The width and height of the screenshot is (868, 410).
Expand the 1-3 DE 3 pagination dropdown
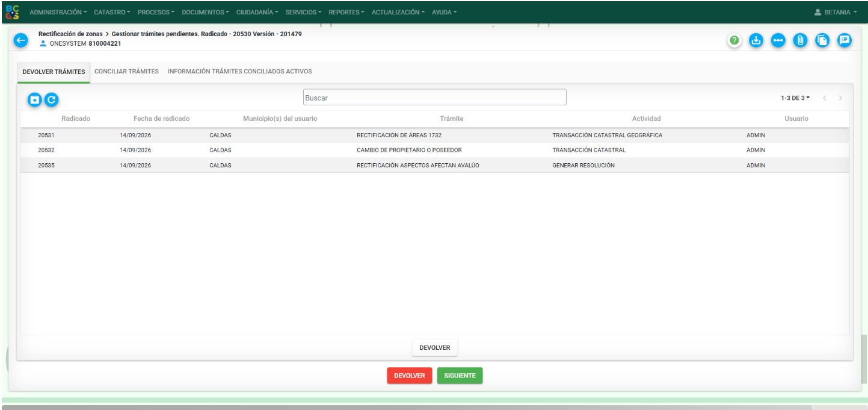[795, 98]
